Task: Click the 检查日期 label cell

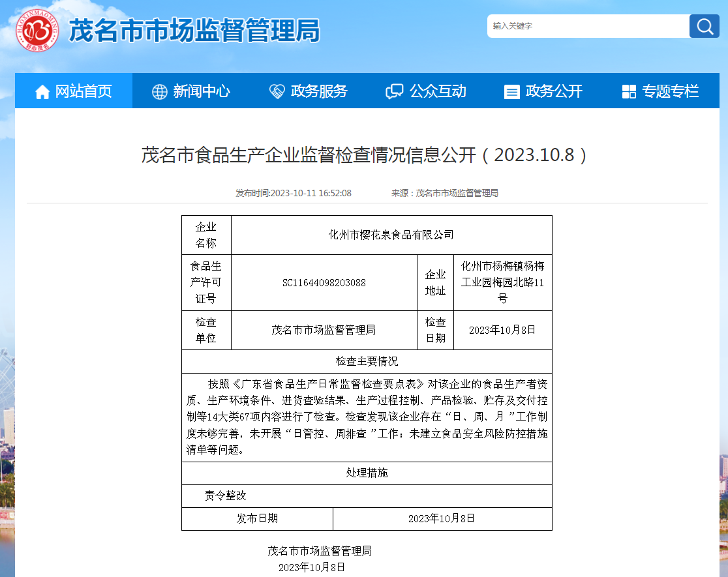Action: 436,330
